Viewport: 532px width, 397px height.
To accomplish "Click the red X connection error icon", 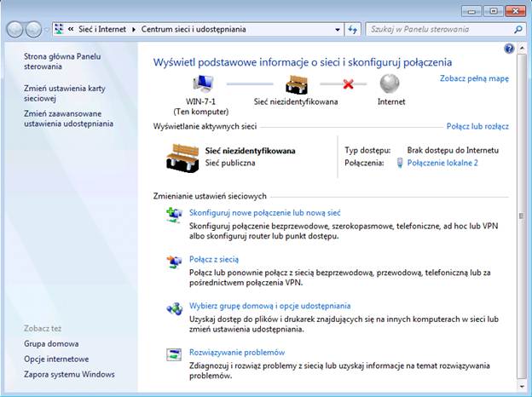I will (x=347, y=84).
